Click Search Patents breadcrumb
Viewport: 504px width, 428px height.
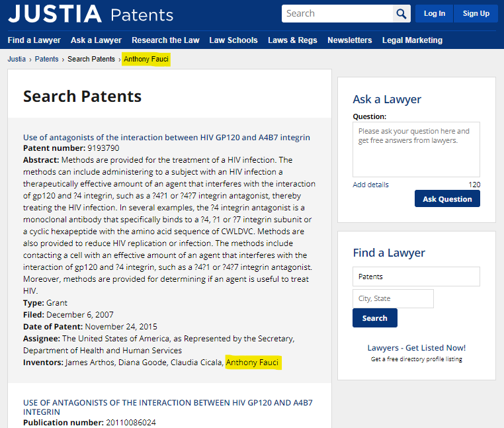coord(91,59)
